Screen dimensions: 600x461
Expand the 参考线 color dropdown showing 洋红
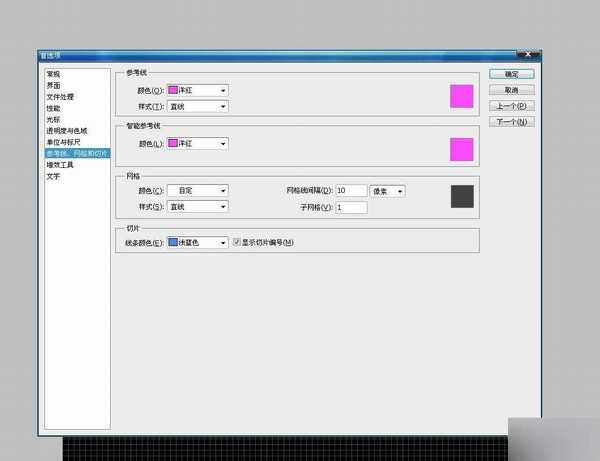point(197,90)
